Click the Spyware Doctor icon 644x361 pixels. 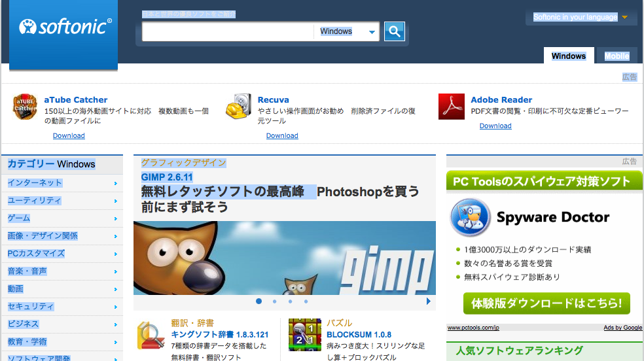471,217
